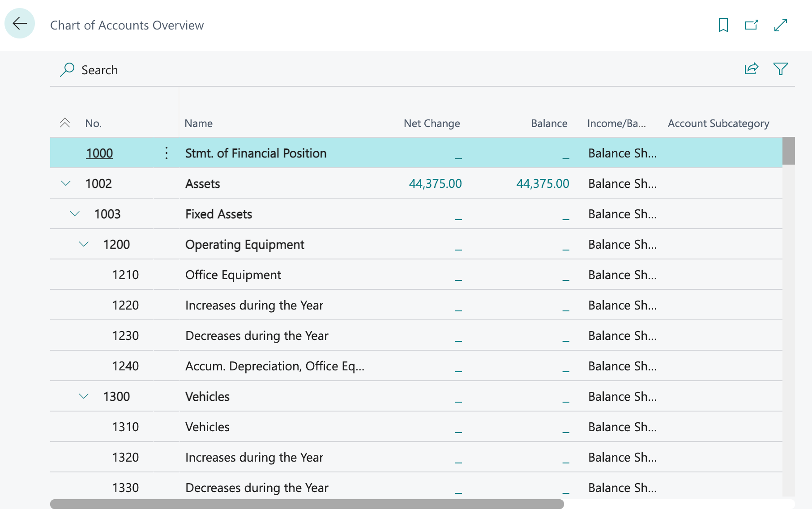The width and height of the screenshot is (812, 518).
Task: Collapse the 1200 Operating Equipment node
Action: [x=84, y=244]
